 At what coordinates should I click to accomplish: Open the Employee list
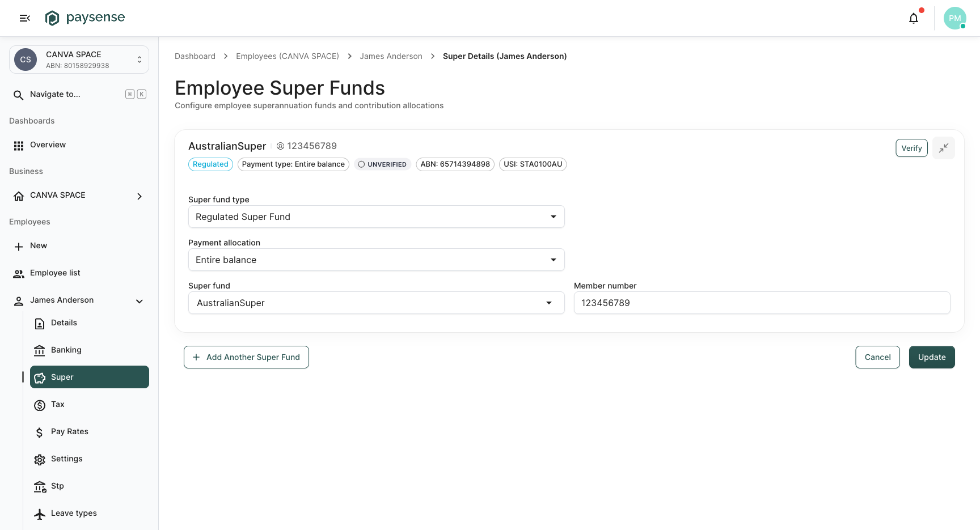click(79, 273)
